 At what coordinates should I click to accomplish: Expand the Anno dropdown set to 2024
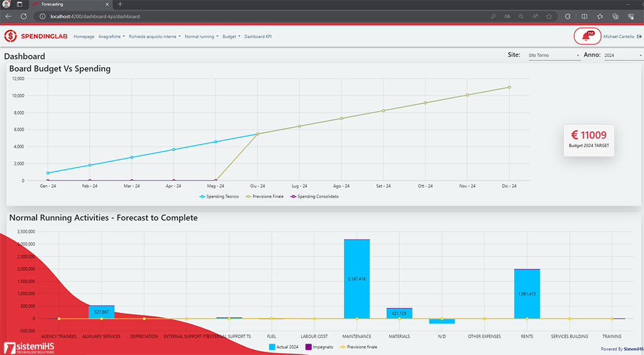[x=623, y=56]
